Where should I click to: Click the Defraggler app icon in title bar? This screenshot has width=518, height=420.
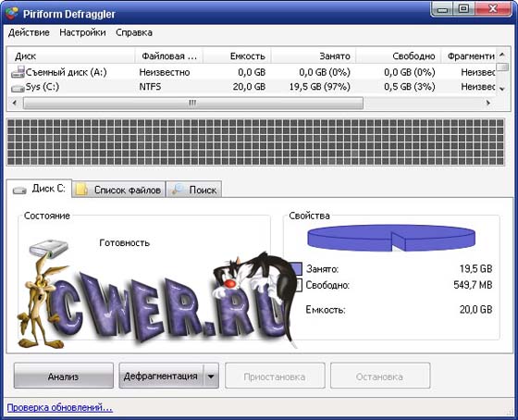click(11, 14)
